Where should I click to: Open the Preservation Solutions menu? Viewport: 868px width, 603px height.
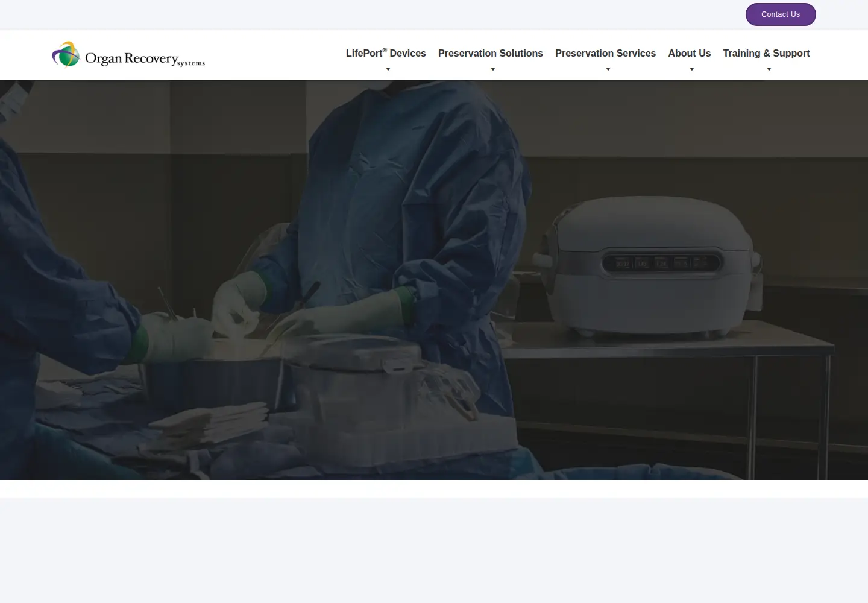tap(491, 53)
